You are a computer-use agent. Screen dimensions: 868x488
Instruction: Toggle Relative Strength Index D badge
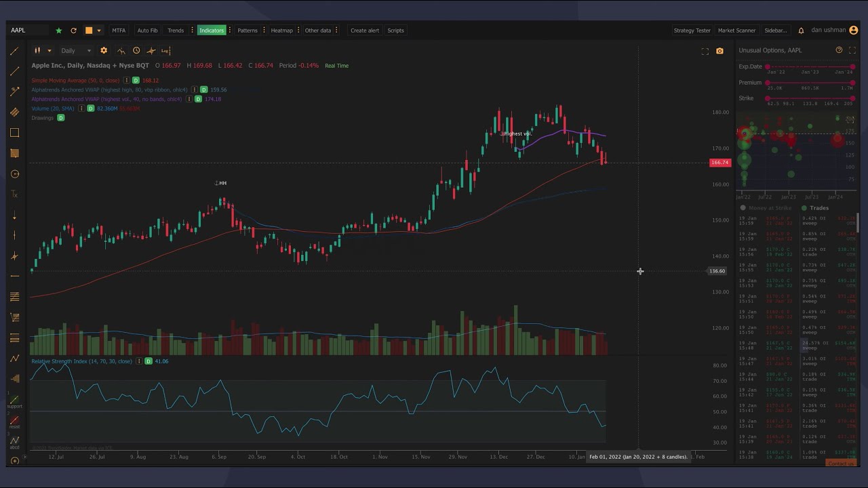coord(148,361)
